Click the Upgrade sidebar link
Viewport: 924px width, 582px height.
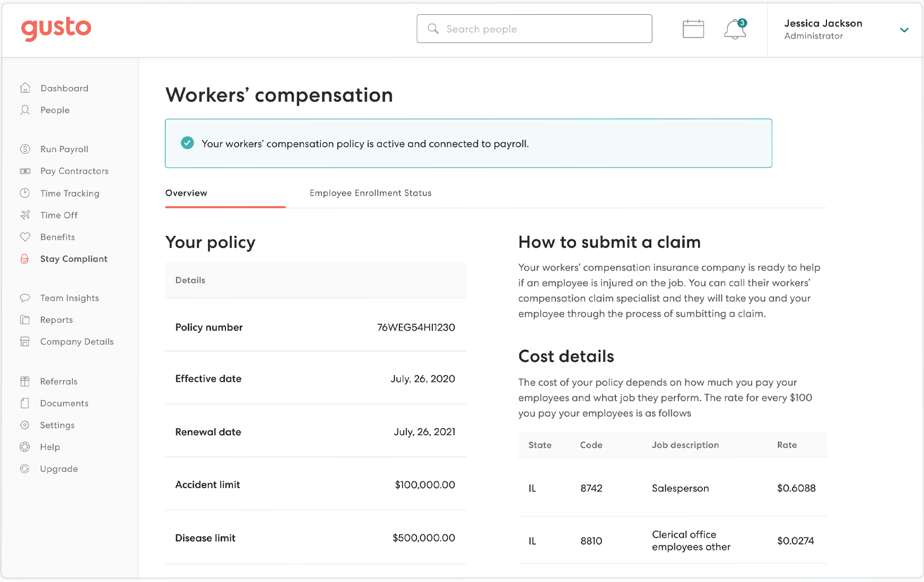coord(59,469)
